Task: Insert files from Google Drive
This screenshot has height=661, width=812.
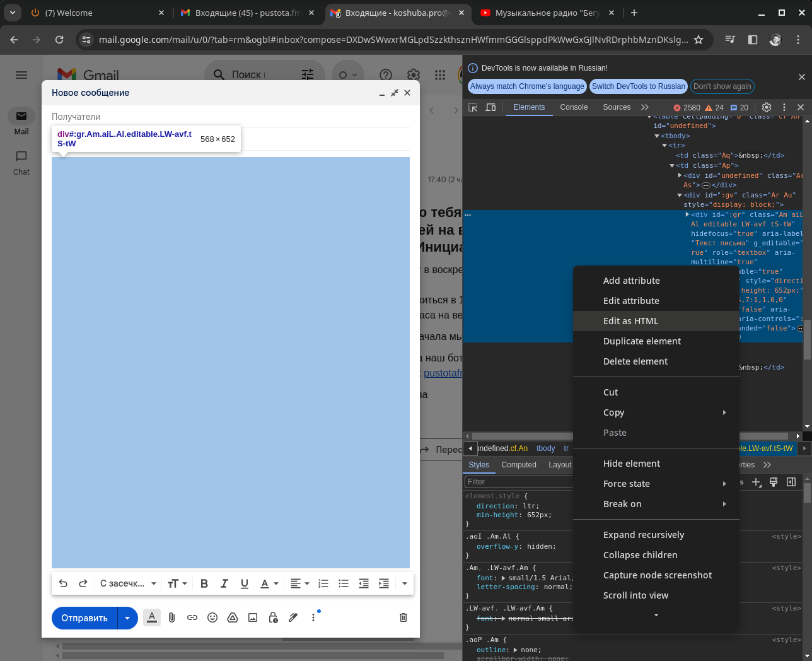Action: pyautogui.click(x=233, y=617)
